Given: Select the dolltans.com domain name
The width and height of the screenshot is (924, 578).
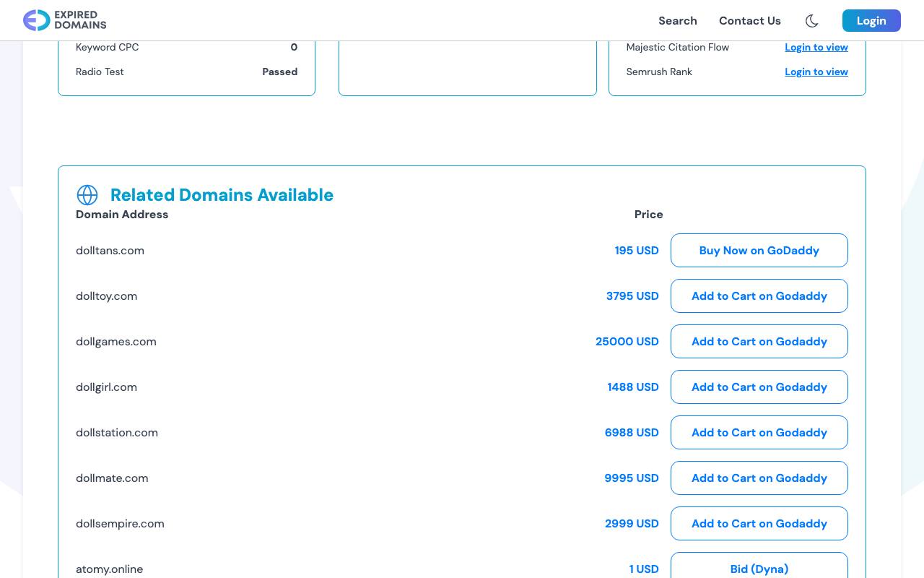Looking at the screenshot, I should tap(110, 251).
